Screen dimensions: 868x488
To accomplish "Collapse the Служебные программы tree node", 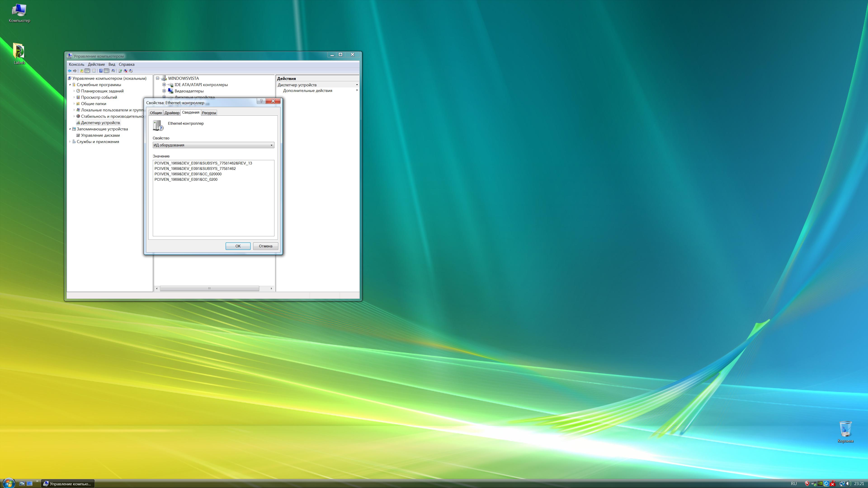I will (70, 84).
